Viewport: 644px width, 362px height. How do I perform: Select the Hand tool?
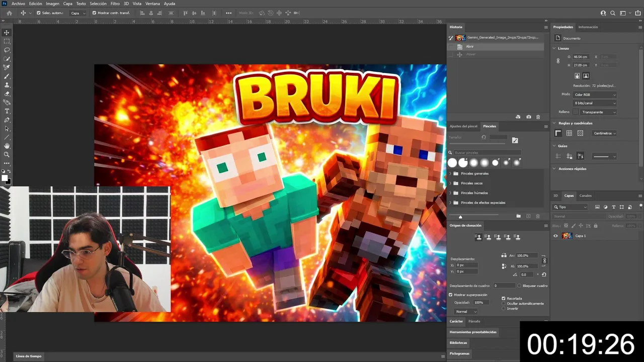pyautogui.click(x=7, y=146)
